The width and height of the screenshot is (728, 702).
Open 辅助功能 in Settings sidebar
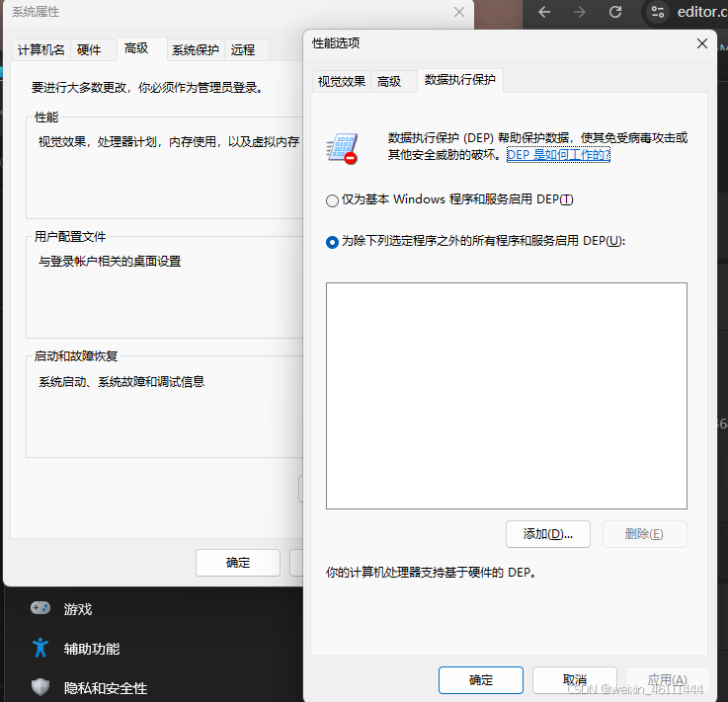point(92,649)
